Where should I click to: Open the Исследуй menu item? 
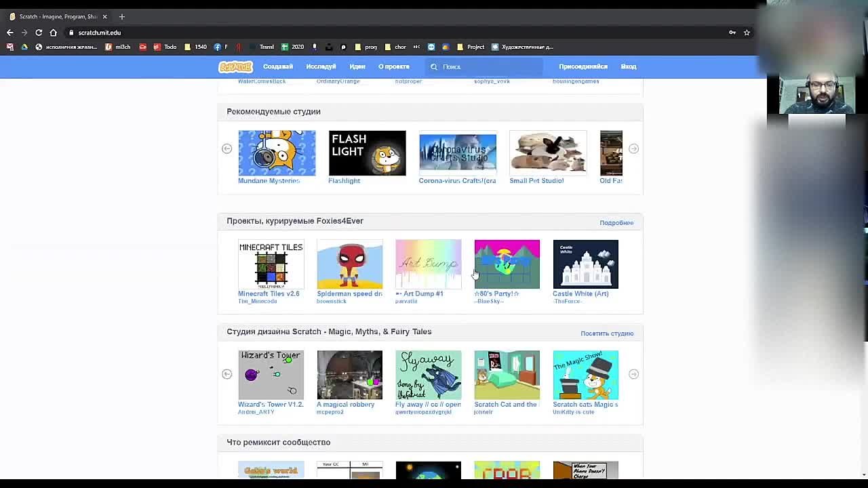click(321, 66)
